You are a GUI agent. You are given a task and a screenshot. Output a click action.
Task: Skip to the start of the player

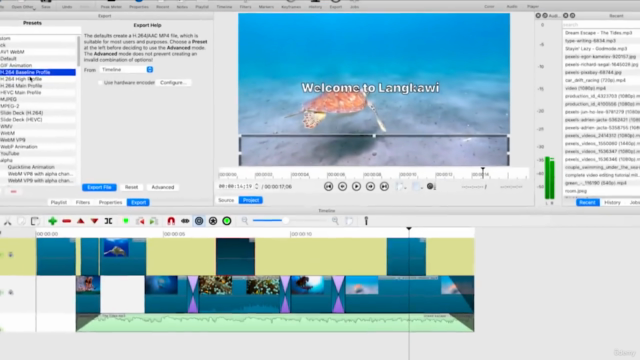click(x=329, y=187)
